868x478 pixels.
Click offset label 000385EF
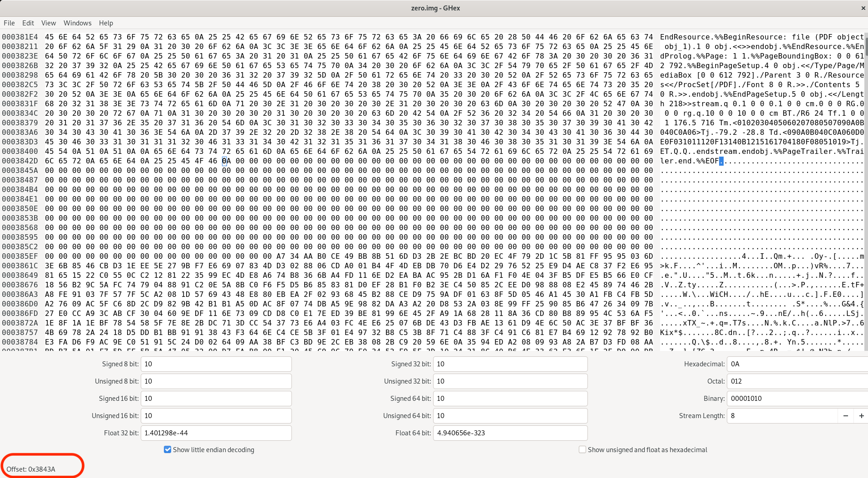click(20, 256)
